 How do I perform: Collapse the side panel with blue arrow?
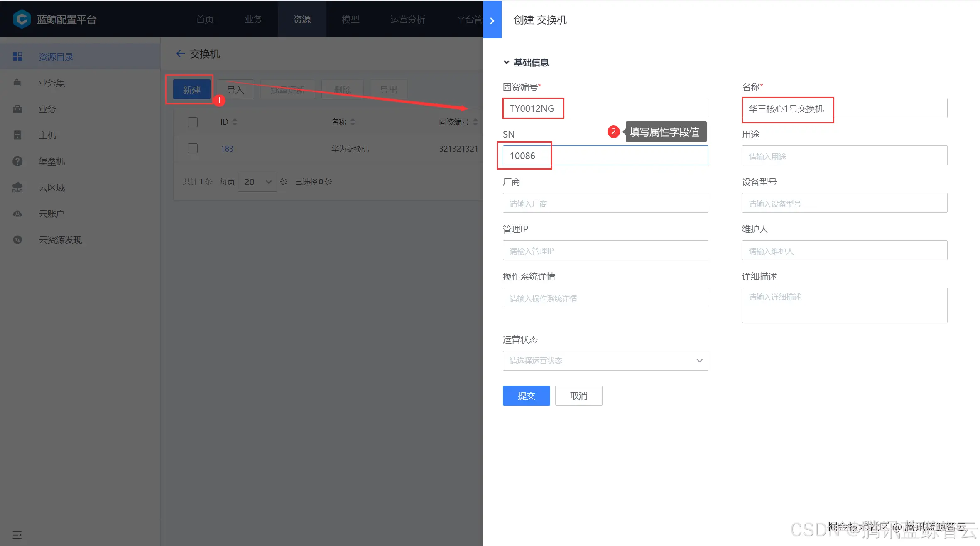pos(492,20)
